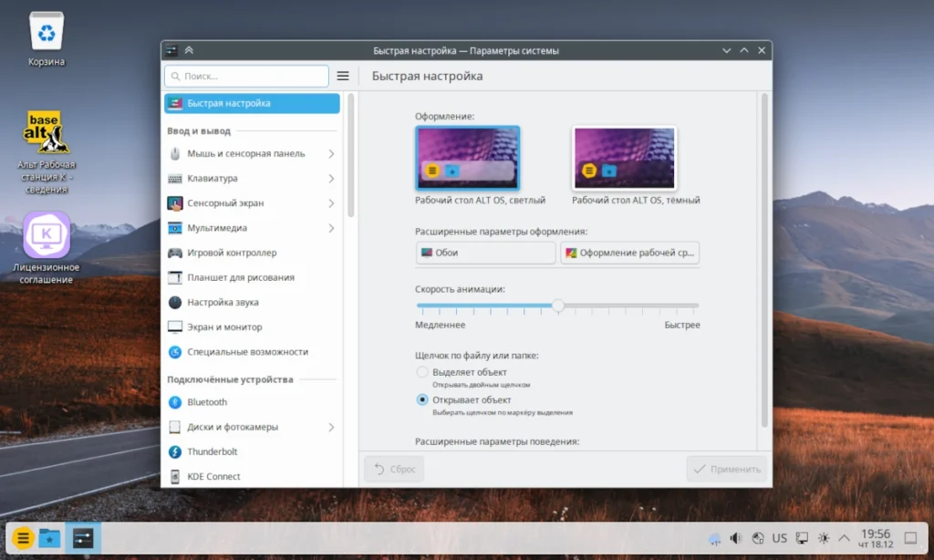Select the Открывает объект radio button
Viewport: 934px width, 560px height.
pos(422,399)
